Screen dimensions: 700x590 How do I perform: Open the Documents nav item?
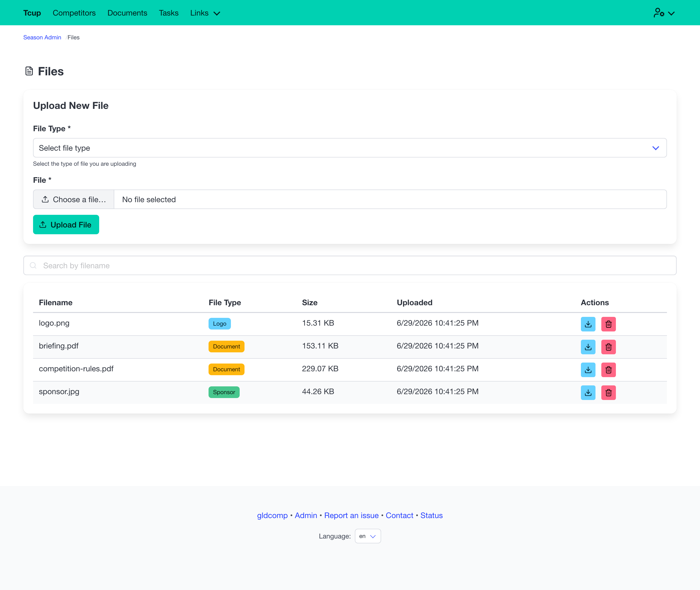click(x=127, y=13)
